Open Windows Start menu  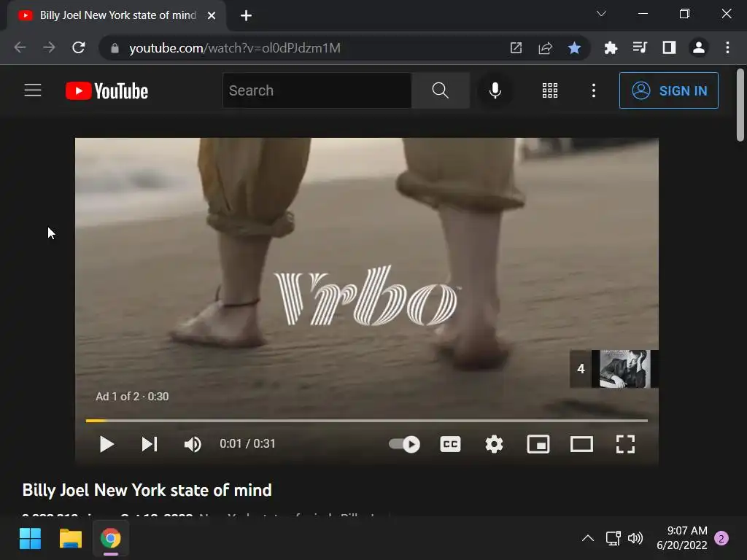tap(30, 539)
